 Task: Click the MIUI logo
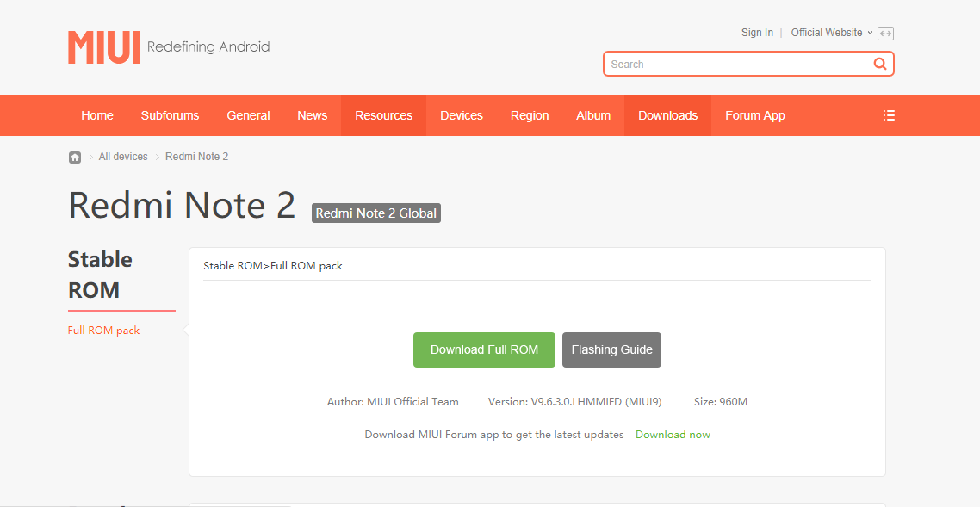[104, 47]
